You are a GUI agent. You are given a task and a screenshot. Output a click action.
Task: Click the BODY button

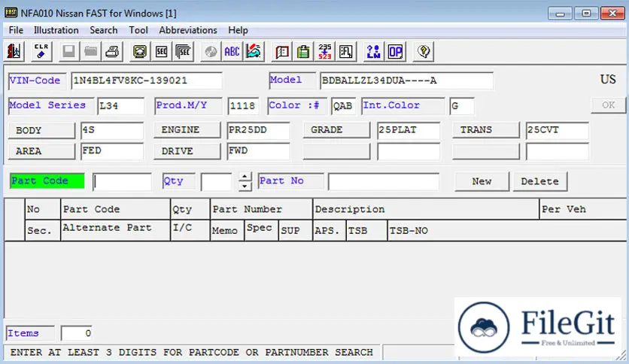41,130
